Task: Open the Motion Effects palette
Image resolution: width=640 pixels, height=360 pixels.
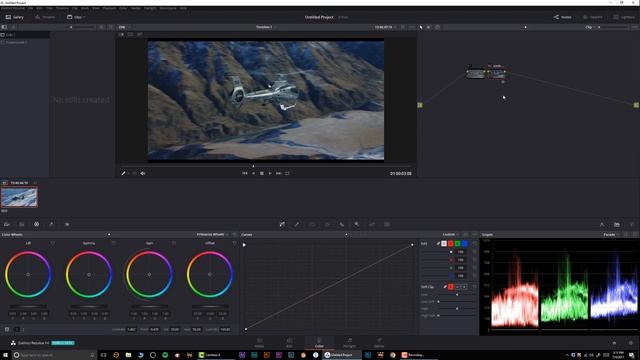Action: [x=67, y=224]
